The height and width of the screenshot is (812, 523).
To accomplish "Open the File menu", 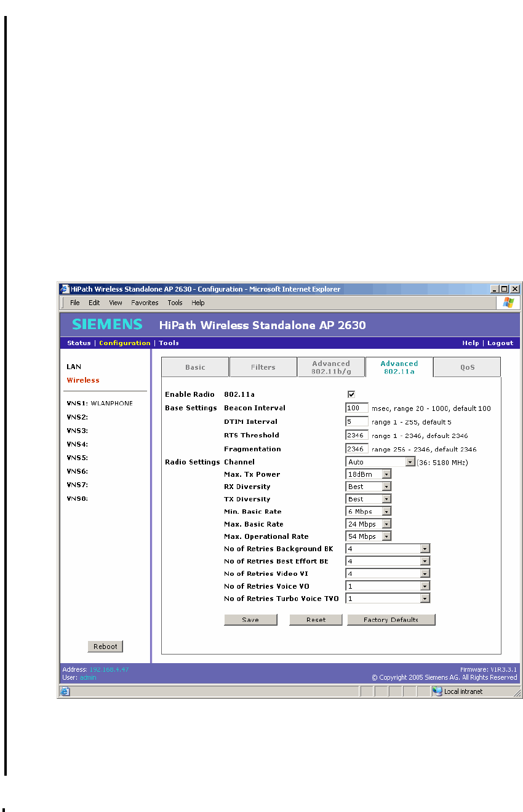I will point(75,303).
